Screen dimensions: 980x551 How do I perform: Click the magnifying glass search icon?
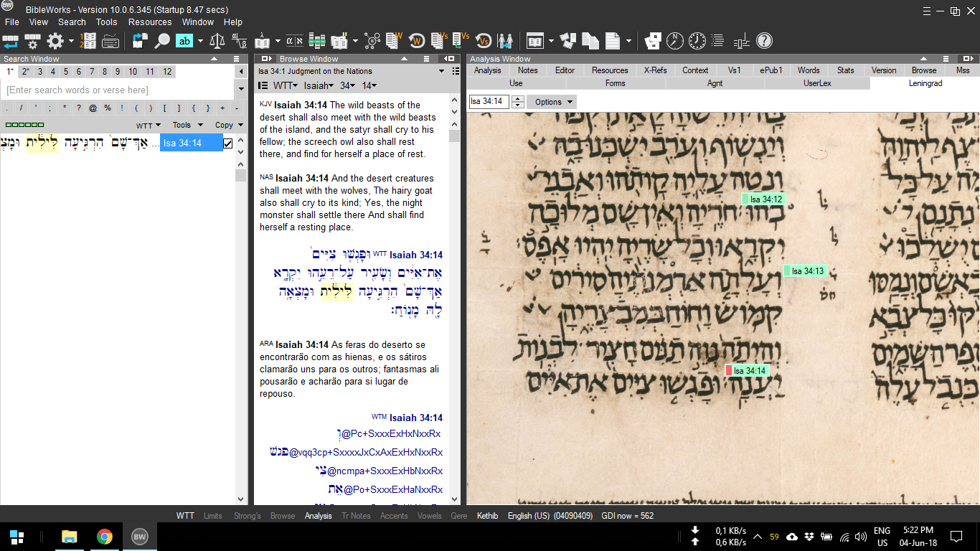pos(162,41)
